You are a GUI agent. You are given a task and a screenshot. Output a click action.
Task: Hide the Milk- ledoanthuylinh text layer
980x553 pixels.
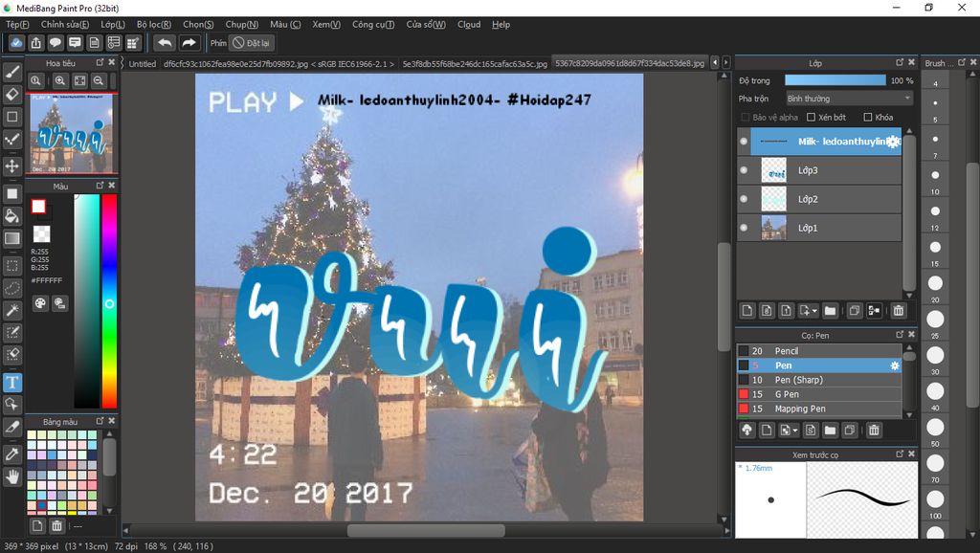click(x=744, y=142)
